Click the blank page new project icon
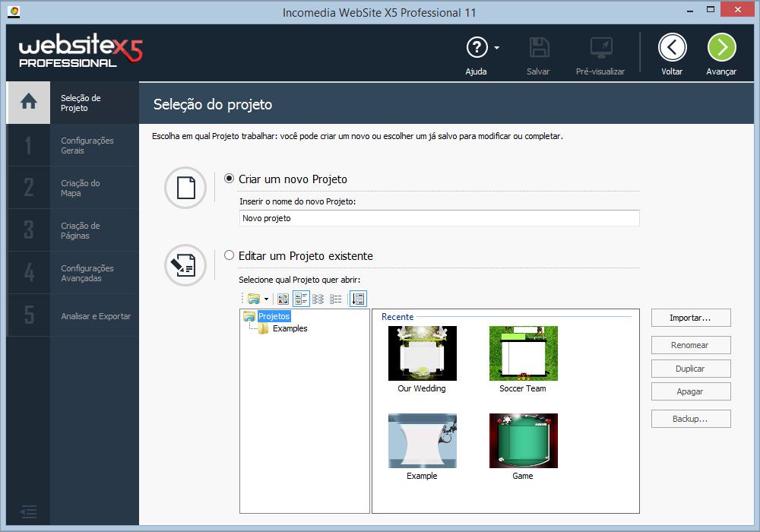This screenshot has width=760, height=532. [x=185, y=188]
